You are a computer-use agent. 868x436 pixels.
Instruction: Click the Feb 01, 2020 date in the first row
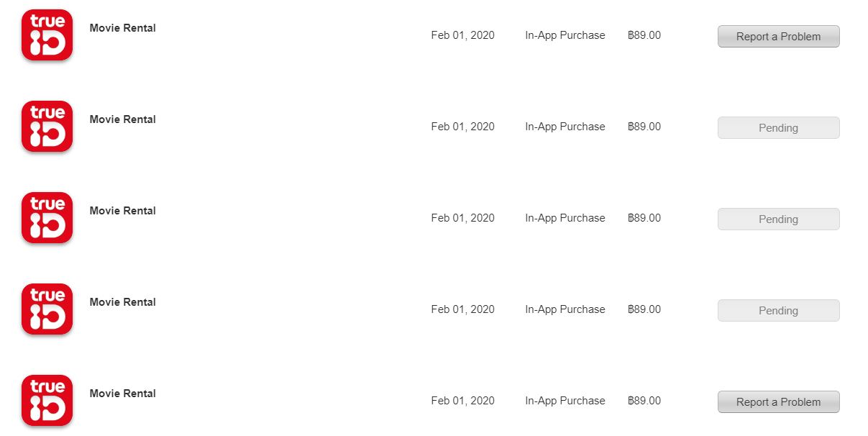pos(462,35)
